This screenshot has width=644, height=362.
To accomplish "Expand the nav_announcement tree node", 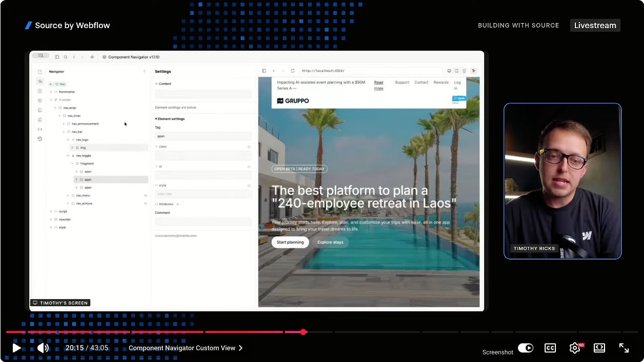I will coord(64,124).
